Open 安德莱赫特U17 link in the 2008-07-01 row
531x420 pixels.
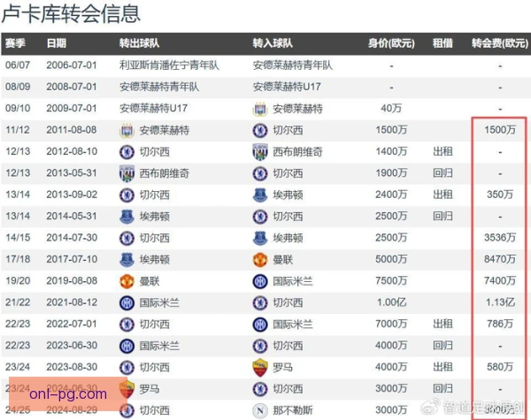click(x=287, y=87)
